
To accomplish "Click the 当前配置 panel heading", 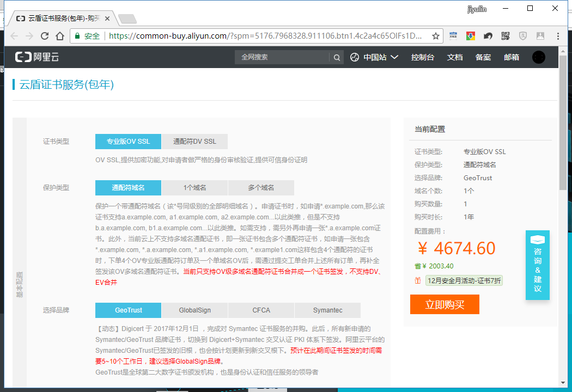I will (x=430, y=129).
